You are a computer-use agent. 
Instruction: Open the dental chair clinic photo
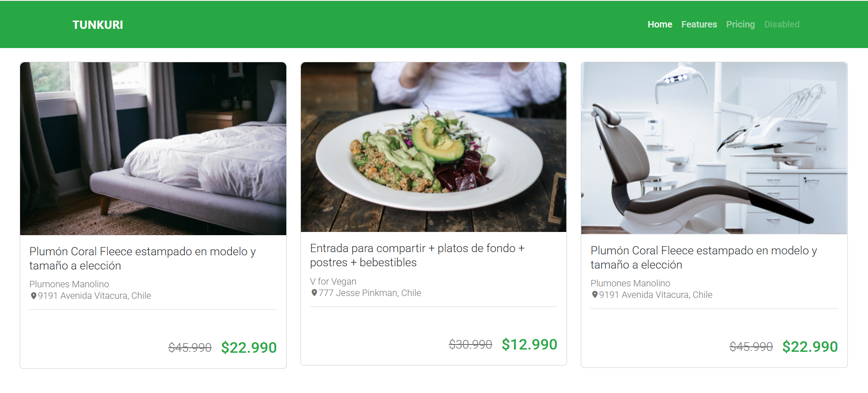[x=714, y=148]
